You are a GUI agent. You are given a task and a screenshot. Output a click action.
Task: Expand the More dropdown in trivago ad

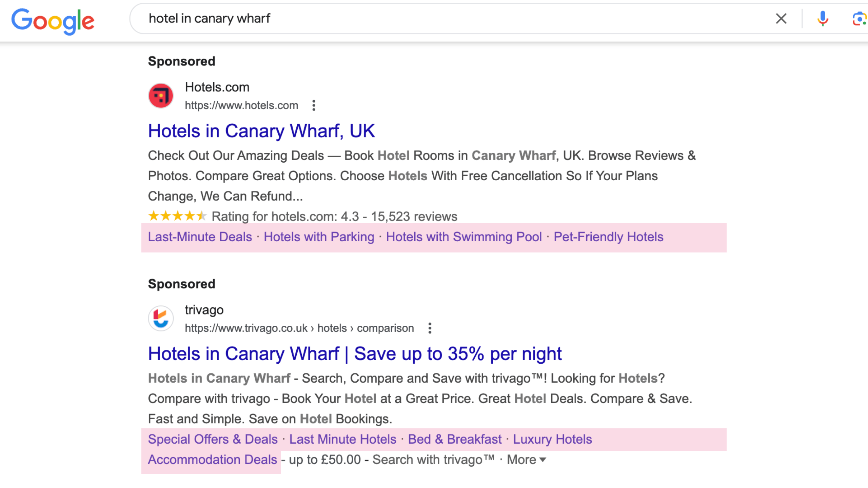(x=526, y=460)
